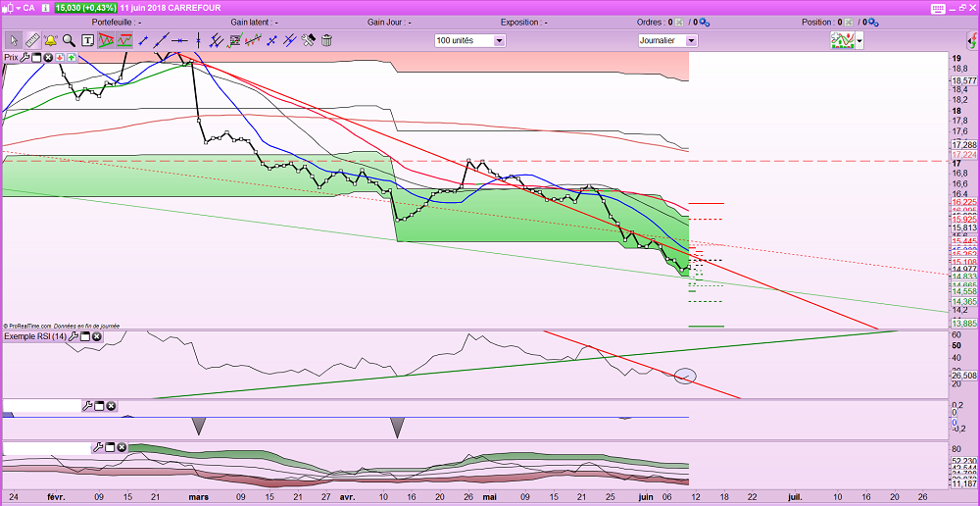Select the arrow cursor tool
980x506 pixels.
[x=13, y=40]
